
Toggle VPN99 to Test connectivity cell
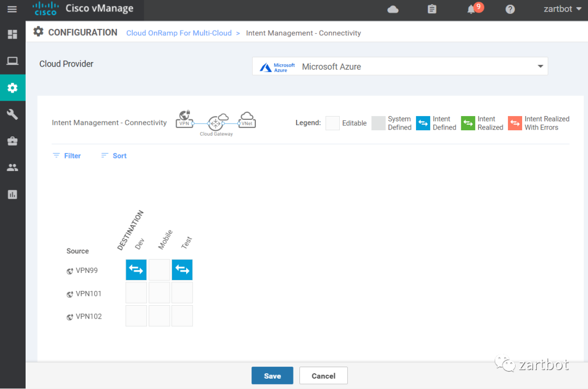click(x=182, y=270)
